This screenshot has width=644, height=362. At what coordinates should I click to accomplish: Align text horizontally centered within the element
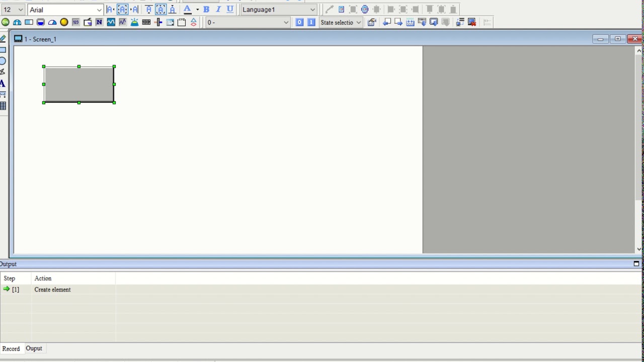[123, 10]
